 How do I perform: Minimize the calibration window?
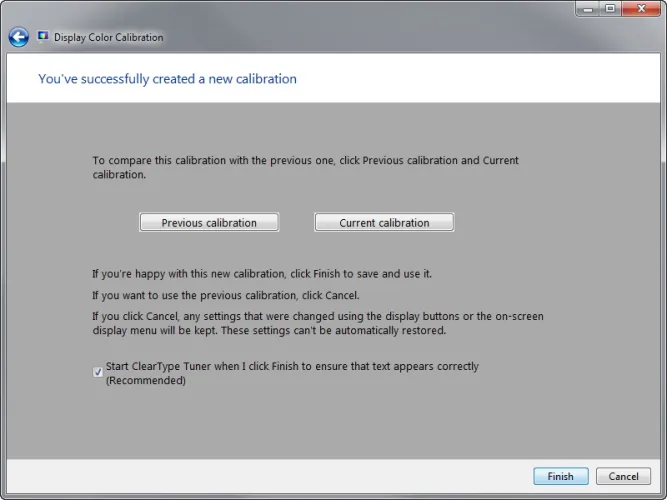588,9
